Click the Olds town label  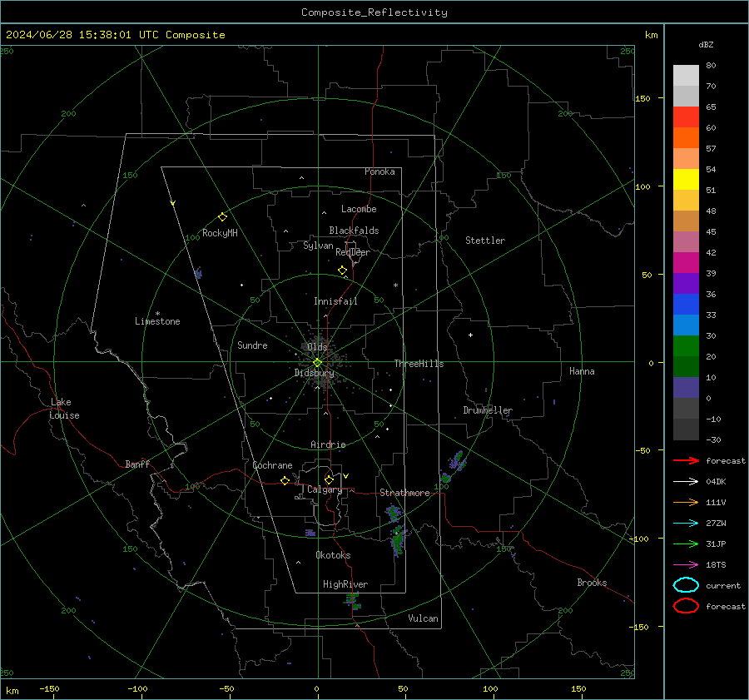click(x=317, y=347)
